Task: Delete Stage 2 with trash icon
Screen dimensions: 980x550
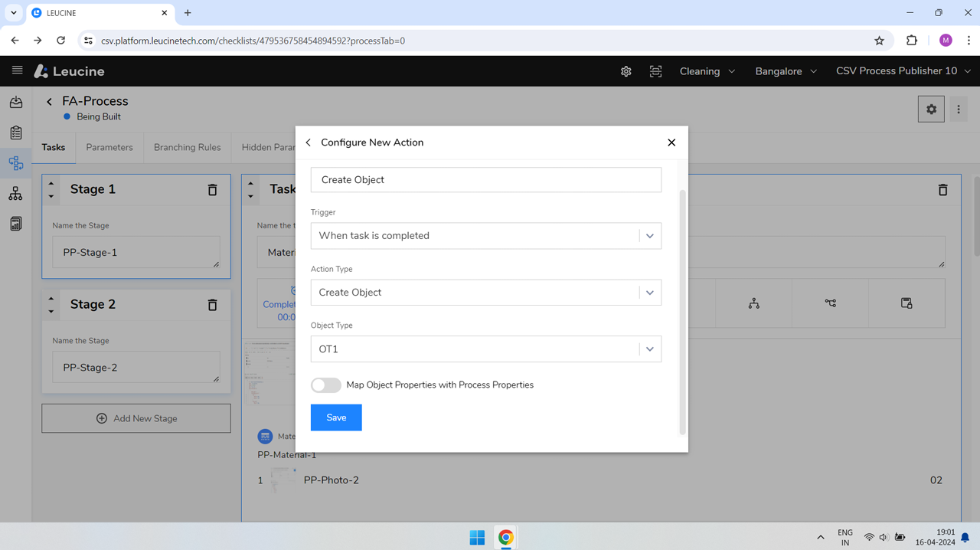Action: pos(212,304)
